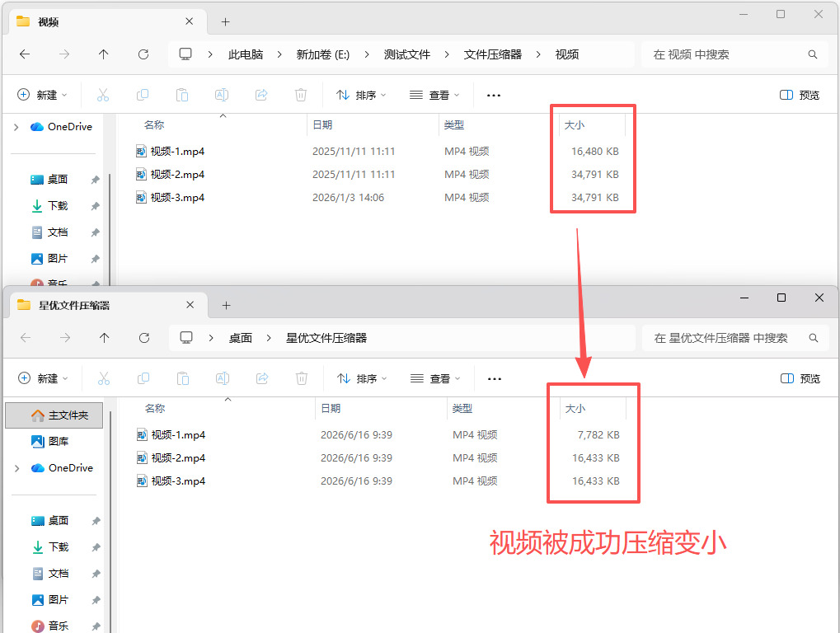Click monitor icon in 星优文件压缩器 address bar
840x633 pixels.
(186, 338)
